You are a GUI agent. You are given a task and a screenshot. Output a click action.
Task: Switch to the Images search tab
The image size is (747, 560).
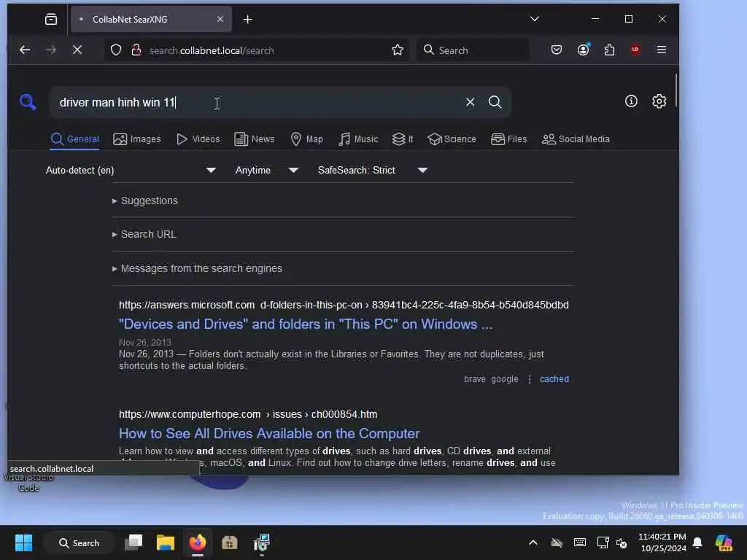pyautogui.click(x=136, y=139)
